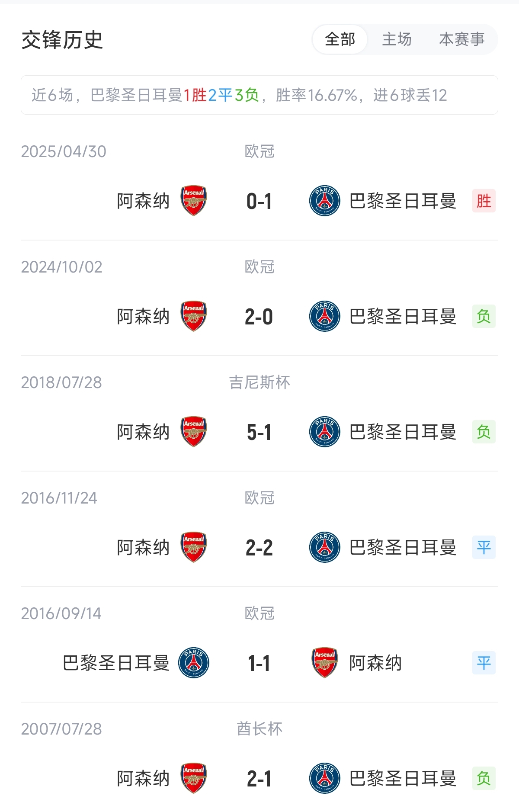This screenshot has height=812, width=519.
Task: Click Arsenal crest in the 2025/04/30 match
Action: point(193,201)
